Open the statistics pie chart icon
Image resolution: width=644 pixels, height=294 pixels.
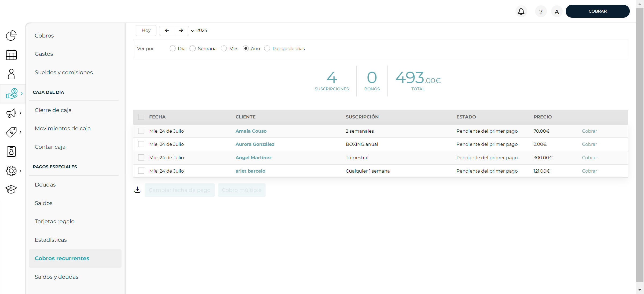pyautogui.click(x=11, y=35)
